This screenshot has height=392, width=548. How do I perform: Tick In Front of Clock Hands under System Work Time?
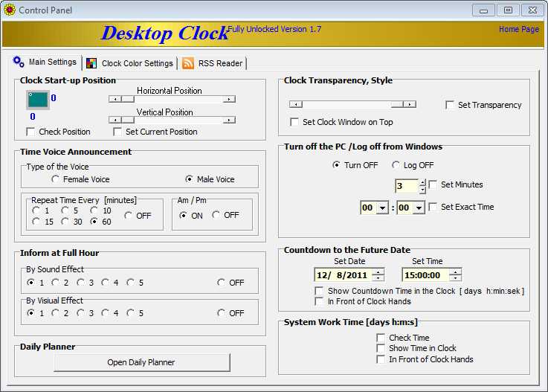381,359
